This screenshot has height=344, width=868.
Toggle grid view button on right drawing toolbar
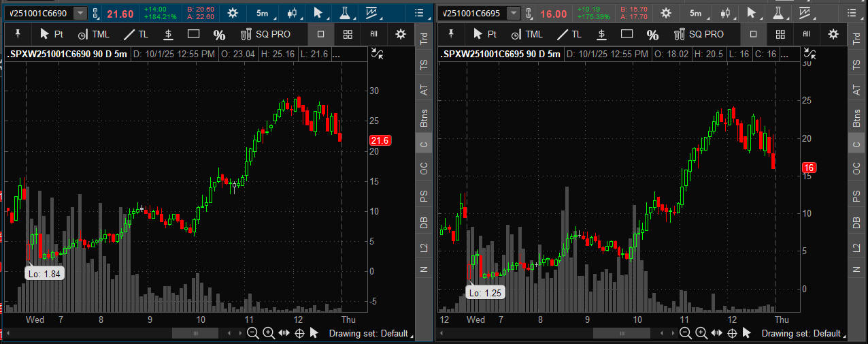(x=780, y=34)
